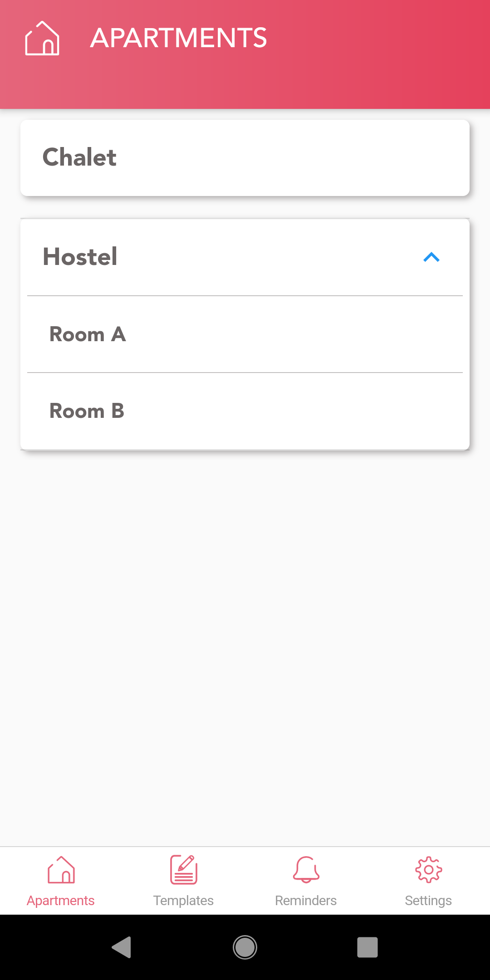Tap the house icon in the header
The height and width of the screenshot is (980, 490).
42,39
